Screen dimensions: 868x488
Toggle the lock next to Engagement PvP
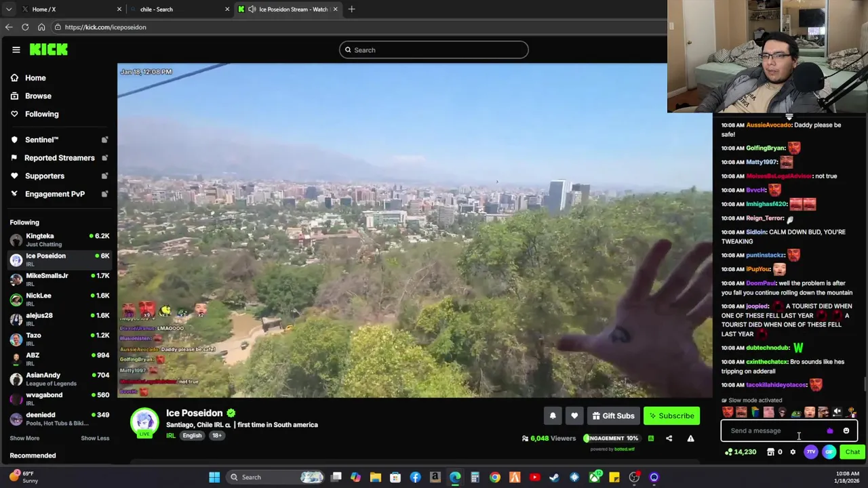[x=104, y=194]
